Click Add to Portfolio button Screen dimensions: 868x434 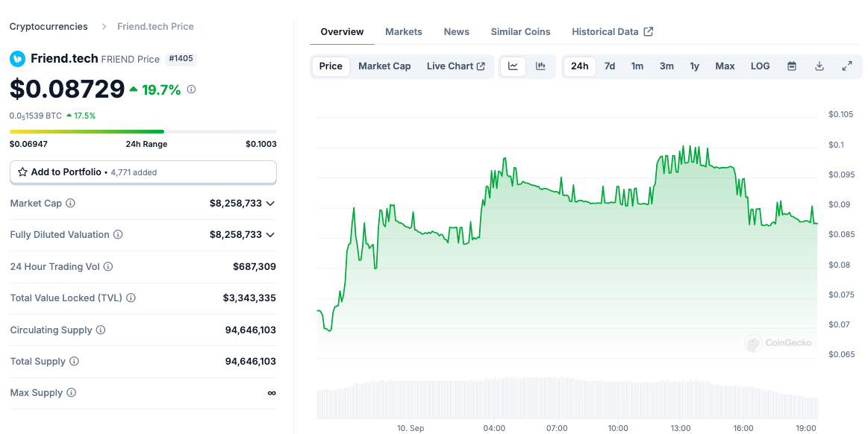pyautogui.click(x=143, y=172)
